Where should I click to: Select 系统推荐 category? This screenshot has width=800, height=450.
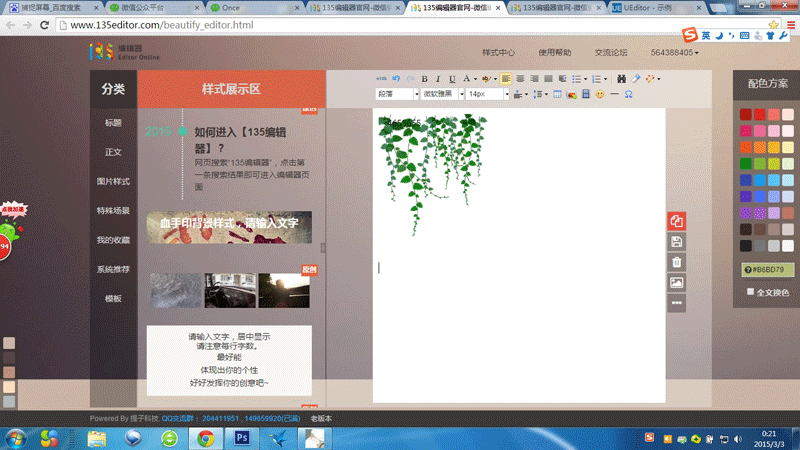(x=113, y=269)
